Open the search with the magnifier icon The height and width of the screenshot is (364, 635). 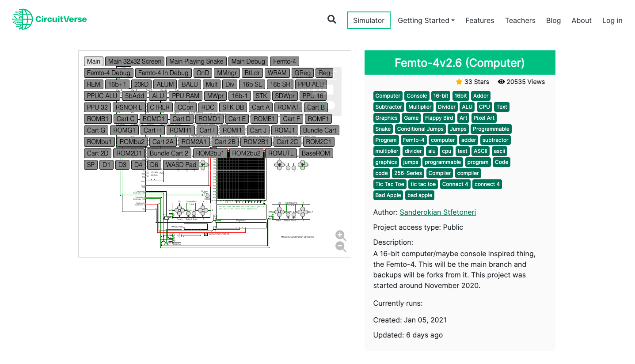click(x=331, y=19)
